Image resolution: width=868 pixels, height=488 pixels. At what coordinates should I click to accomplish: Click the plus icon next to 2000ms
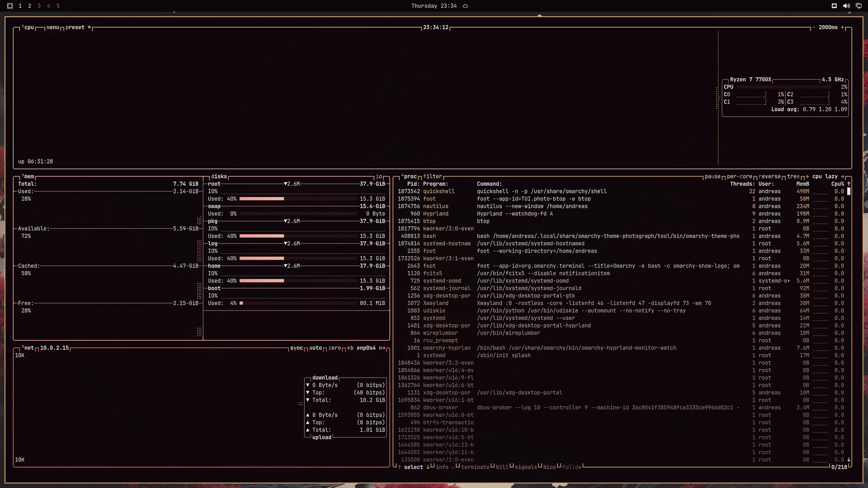coord(843,28)
